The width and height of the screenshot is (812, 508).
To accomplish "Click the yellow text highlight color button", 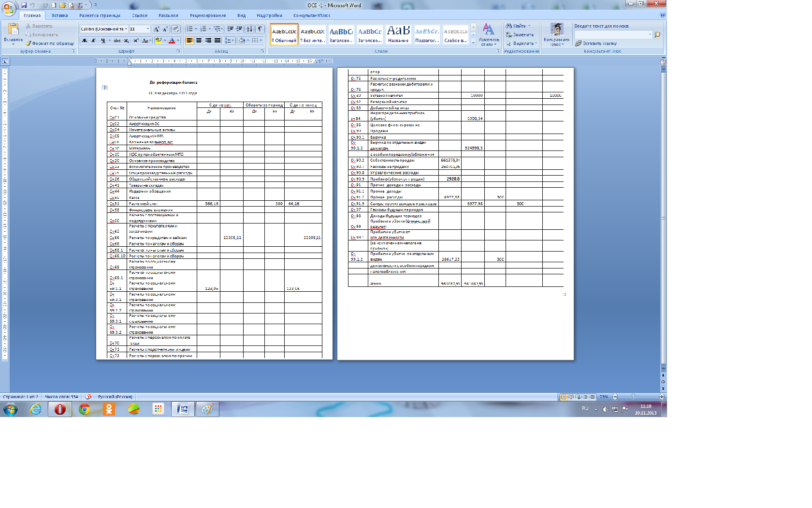I will [x=159, y=41].
